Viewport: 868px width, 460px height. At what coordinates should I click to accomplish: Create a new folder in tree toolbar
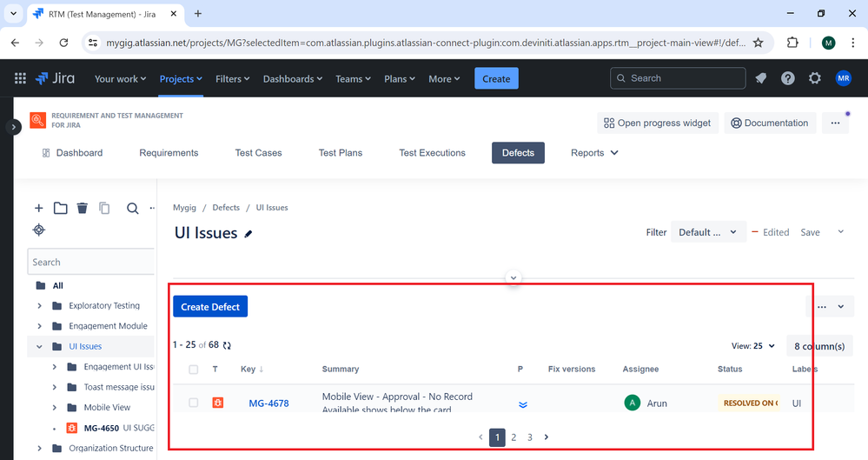point(60,208)
